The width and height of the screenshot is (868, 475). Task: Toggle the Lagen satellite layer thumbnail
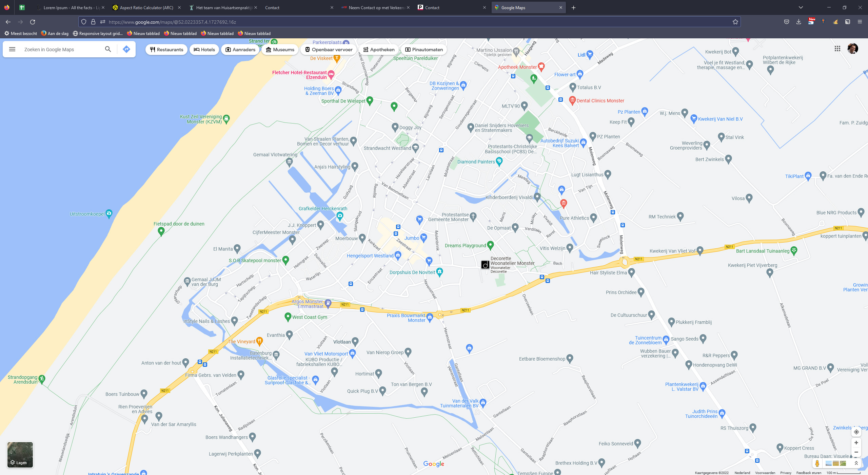(x=20, y=455)
